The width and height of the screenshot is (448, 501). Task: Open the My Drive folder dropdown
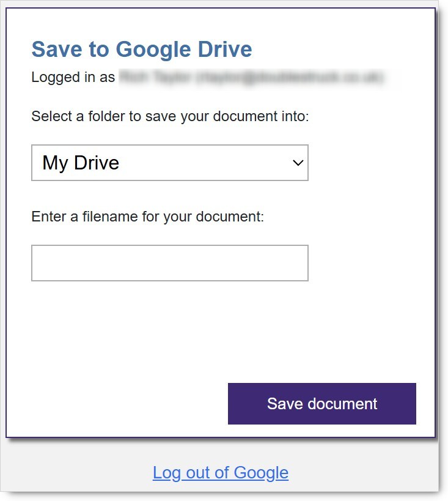[x=169, y=163]
